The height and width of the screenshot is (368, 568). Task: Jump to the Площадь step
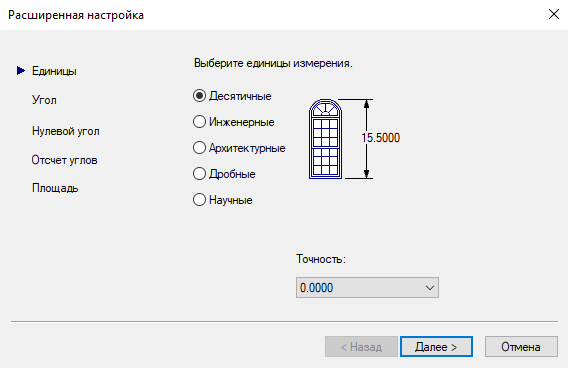pyautogui.click(x=55, y=188)
